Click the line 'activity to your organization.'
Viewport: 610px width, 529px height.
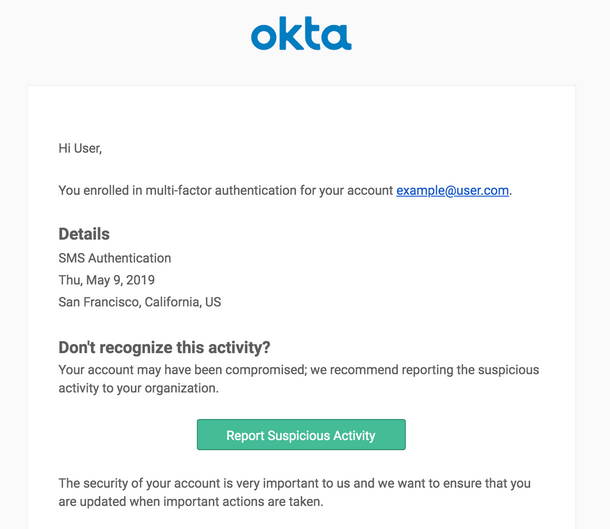(x=138, y=388)
